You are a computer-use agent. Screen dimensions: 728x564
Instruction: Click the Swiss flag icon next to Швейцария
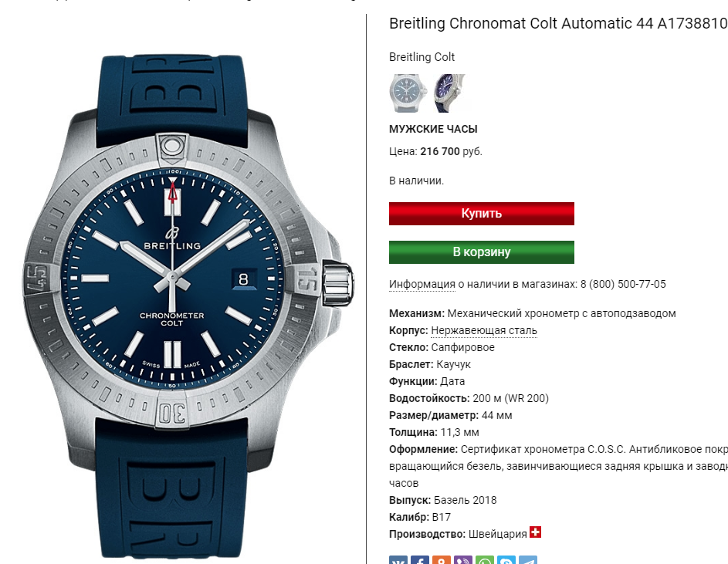[x=535, y=532]
